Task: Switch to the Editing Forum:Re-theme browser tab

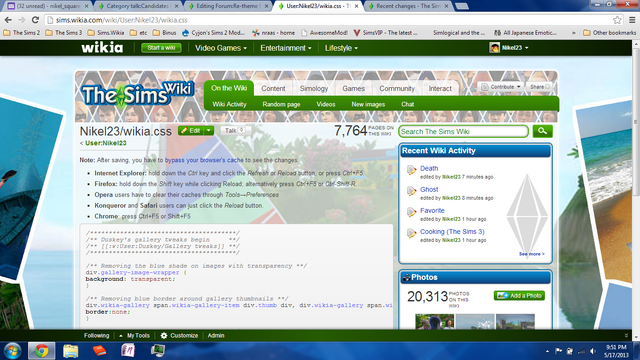Action: 228,6
